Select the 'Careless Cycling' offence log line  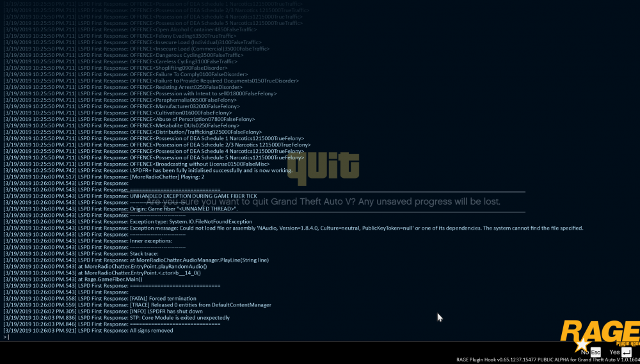[x=120, y=61]
